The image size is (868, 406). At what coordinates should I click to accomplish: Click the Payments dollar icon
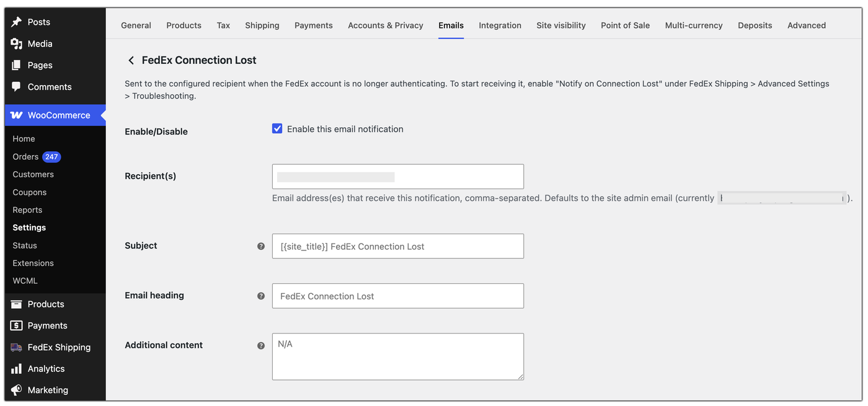[16, 325]
